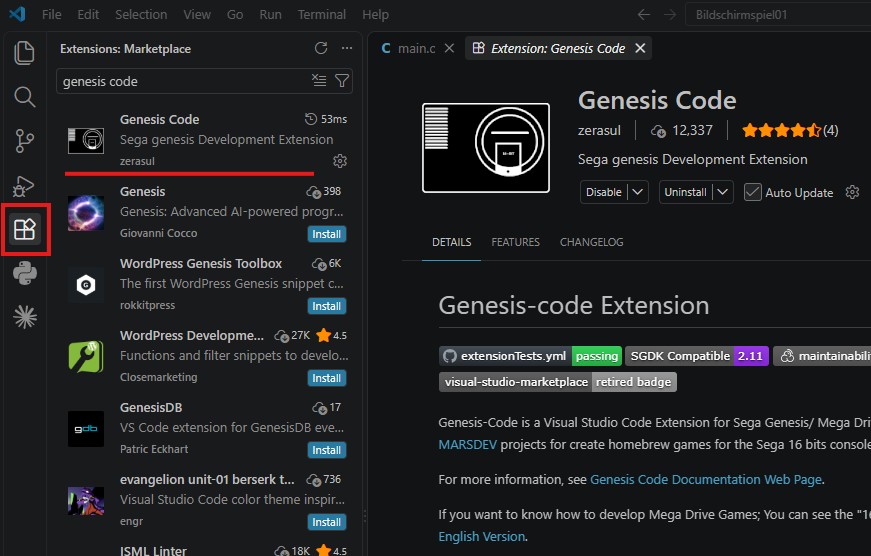Clear extensions search results
Viewport: 871px width, 556px height.
point(319,81)
